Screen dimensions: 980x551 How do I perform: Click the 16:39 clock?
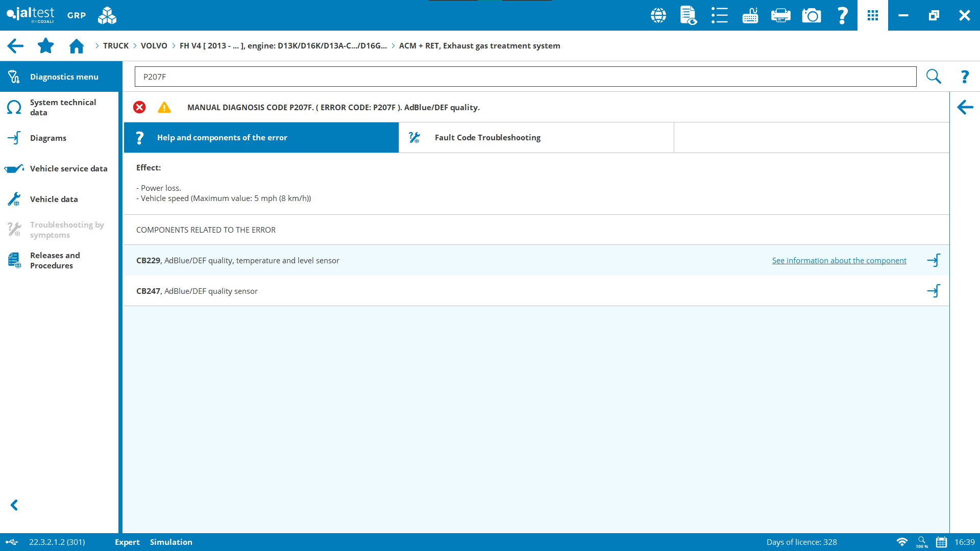(x=965, y=542)
